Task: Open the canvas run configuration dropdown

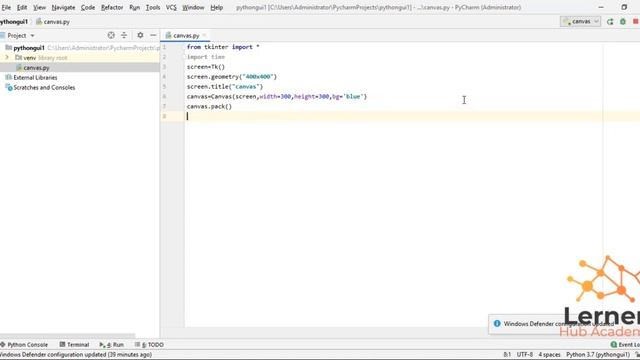Action: coord(580,21)
